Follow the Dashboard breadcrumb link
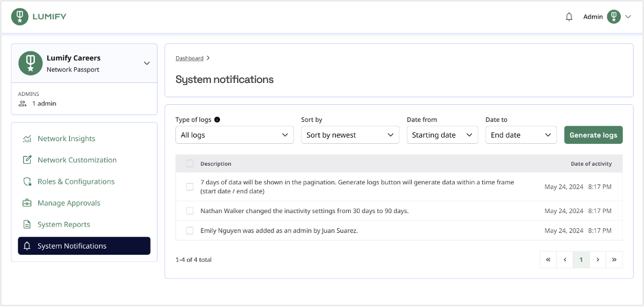 (x=189, y=58)
